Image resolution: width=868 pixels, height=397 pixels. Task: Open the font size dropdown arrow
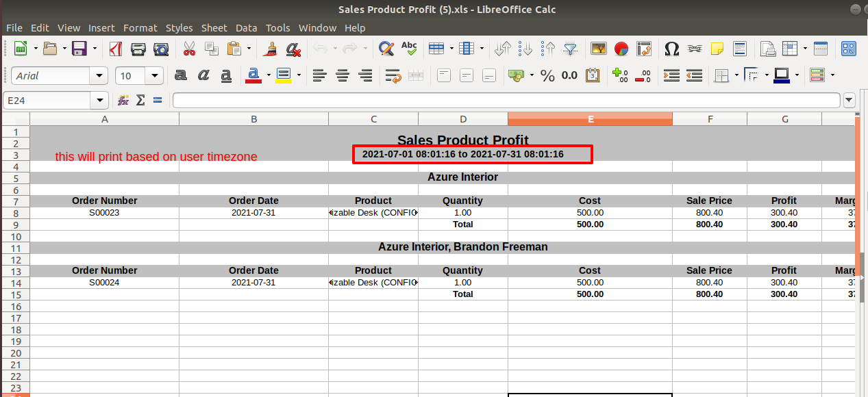[156, 75]
